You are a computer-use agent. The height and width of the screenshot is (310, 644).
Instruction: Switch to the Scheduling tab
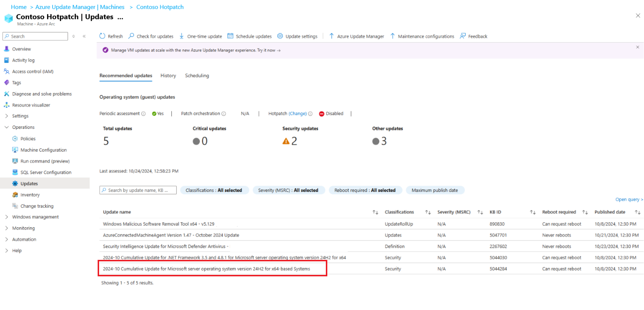pyautogui.click(x=197, y=76)
